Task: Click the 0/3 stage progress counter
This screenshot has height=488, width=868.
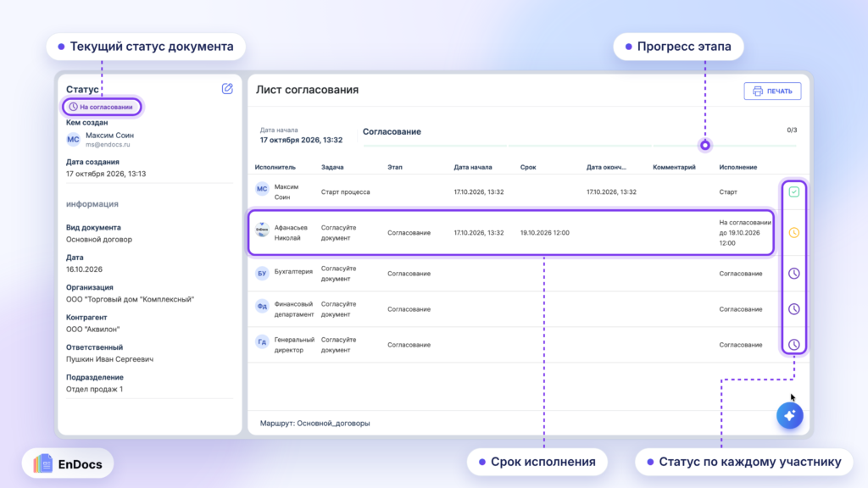Action: 792,130
